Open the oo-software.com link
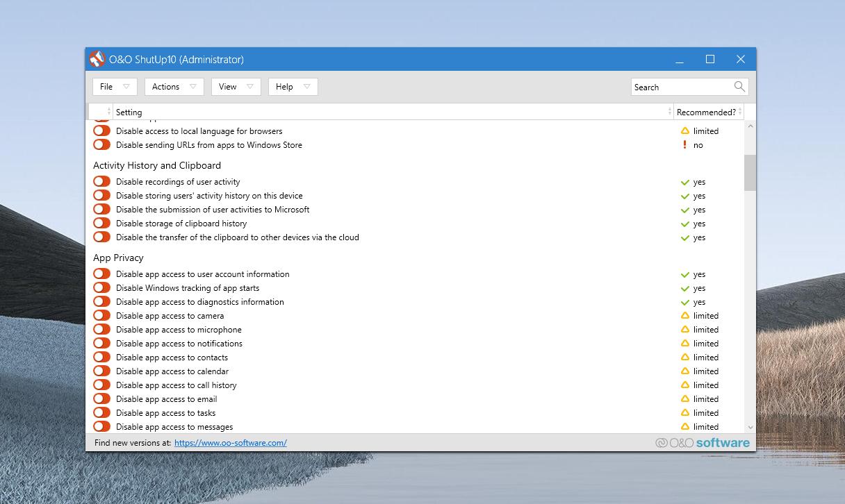The height and width of the screenshot is (504, 845). coord(230,443)
